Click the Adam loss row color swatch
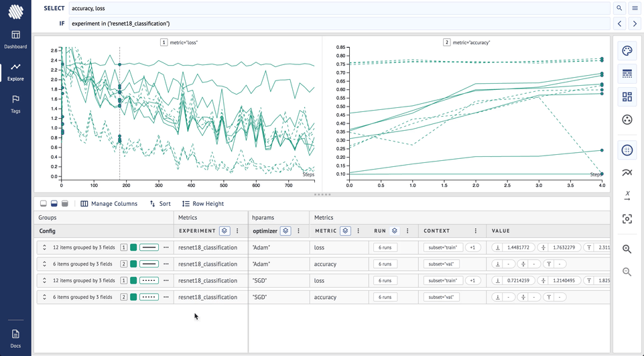This screenshot has height=356, width=644. (133, 247)
